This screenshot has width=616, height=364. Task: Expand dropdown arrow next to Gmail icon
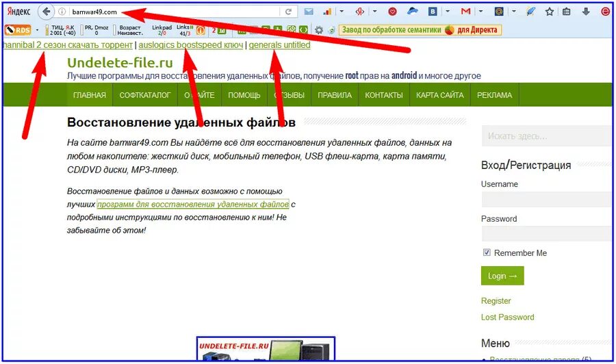tap(480, 12)
